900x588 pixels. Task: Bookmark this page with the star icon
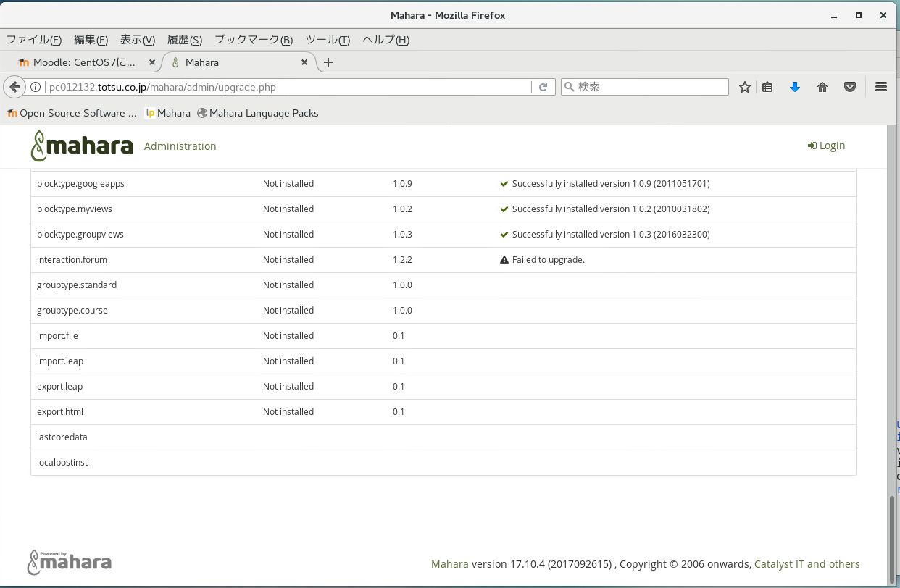point(744,87)
